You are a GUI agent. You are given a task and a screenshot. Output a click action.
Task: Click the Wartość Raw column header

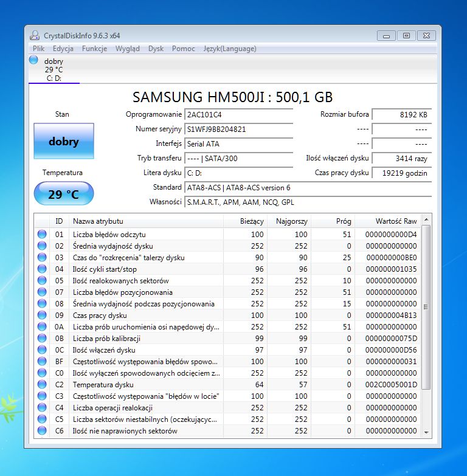click(x=388, y=221)
